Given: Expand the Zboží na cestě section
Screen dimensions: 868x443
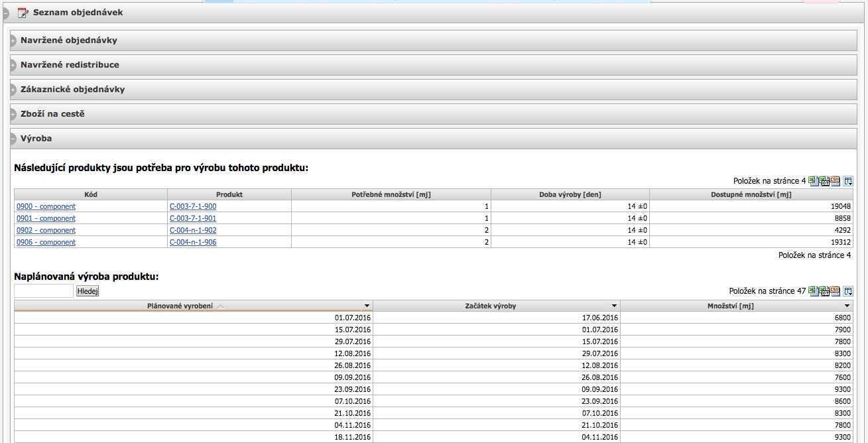Looking at the screenshot, I should (13, 114).
